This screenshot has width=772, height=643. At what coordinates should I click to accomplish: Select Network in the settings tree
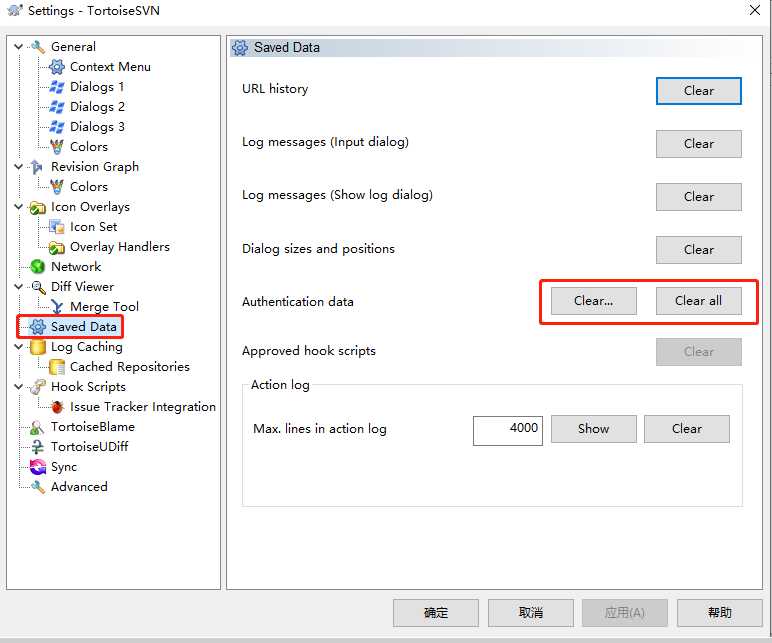coord(76,267)
